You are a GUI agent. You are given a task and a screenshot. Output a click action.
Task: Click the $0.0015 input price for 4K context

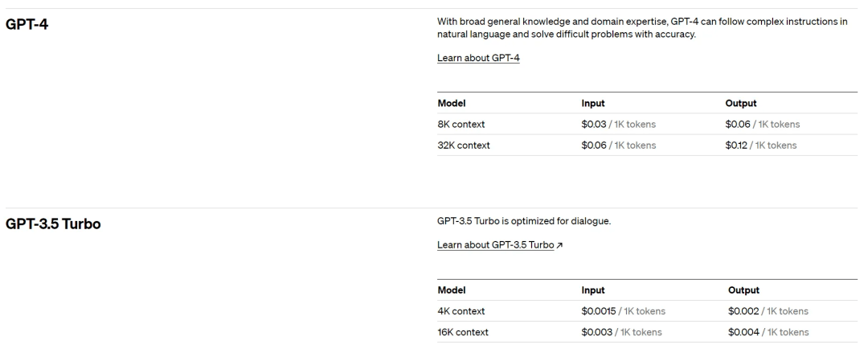(599, 311)
